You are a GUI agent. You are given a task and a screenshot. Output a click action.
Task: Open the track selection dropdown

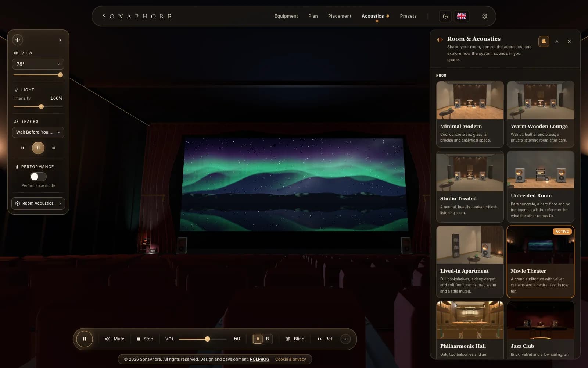click(x=38, y=132)
